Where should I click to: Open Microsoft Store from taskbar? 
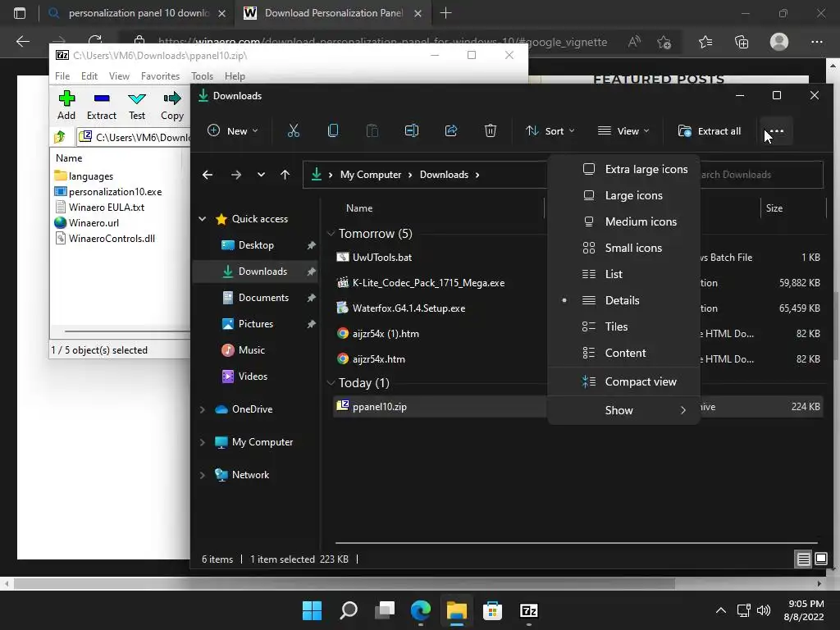[492, 610]
